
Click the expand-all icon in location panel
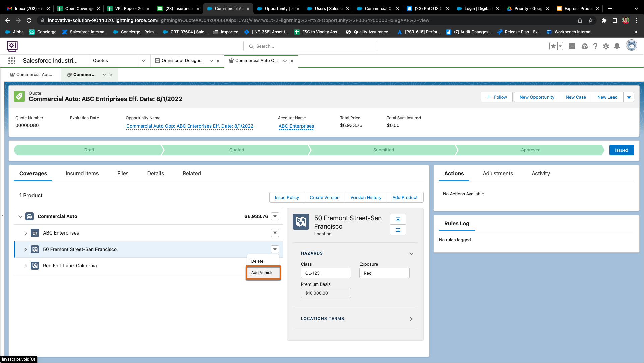pyautogui.click(x=398, y=219)
